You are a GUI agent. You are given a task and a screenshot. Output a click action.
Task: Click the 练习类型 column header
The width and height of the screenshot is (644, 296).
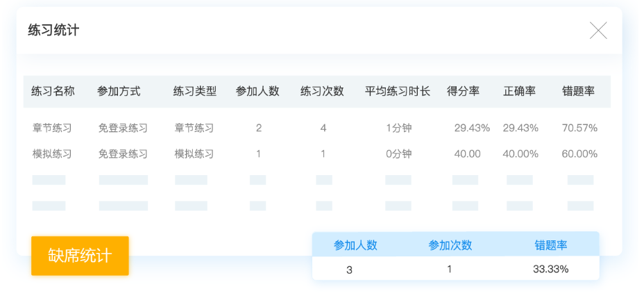click(x=195, y=91)
